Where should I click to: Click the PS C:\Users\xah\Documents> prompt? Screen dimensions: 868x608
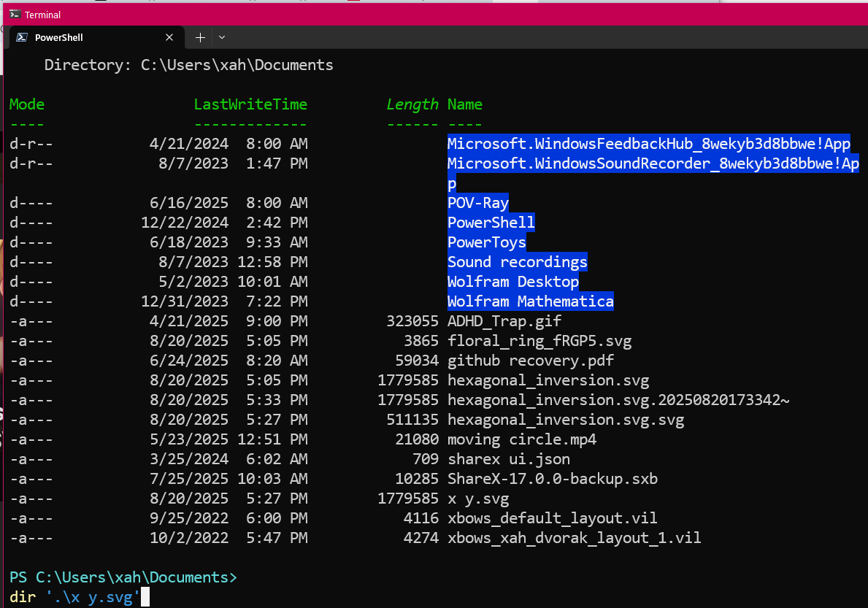(x=123, y=577)
